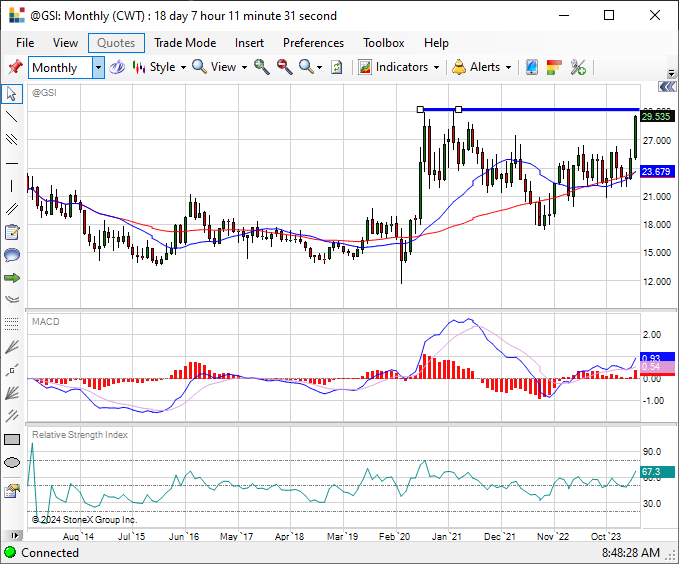Image resolution: width=679 pixels, height=564 pixels.
Task: Open the View toolbar dropdown
Action: [220, 67]
